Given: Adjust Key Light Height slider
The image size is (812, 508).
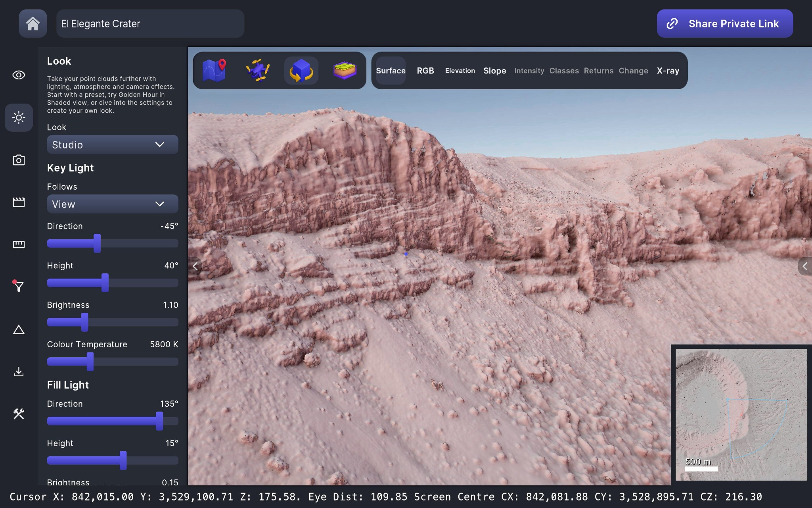Looking at the screenshot, I should tap(113, 283).
